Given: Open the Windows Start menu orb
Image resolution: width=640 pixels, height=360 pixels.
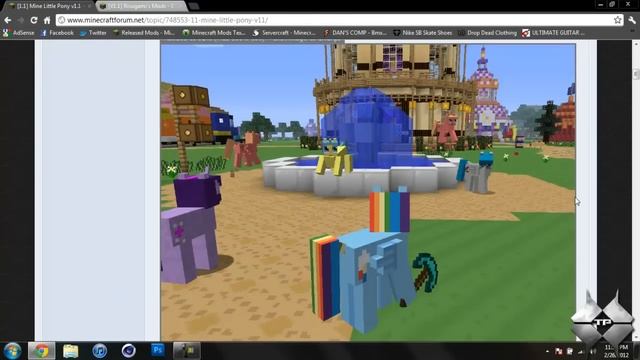Looking at the screenshot, I should click(x=12, y=351).
